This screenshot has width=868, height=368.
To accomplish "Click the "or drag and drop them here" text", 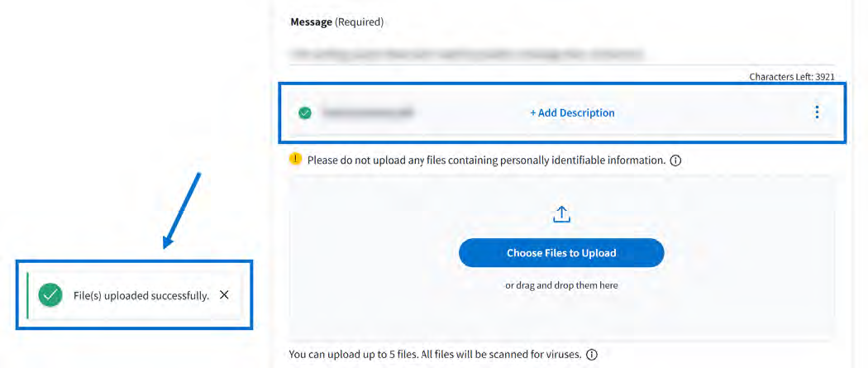I will click(x=561, y=285).
